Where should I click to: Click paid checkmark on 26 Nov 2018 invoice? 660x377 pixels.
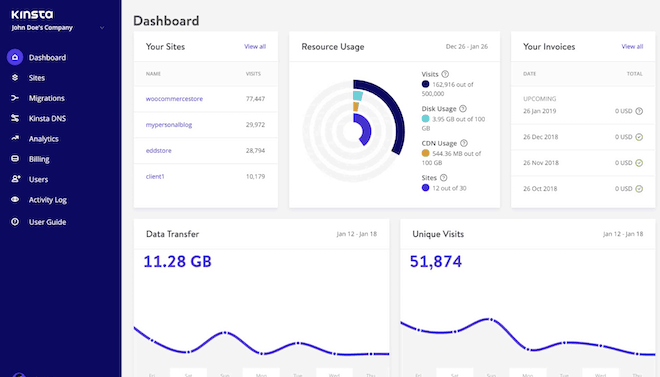click(x=639, y=163)
